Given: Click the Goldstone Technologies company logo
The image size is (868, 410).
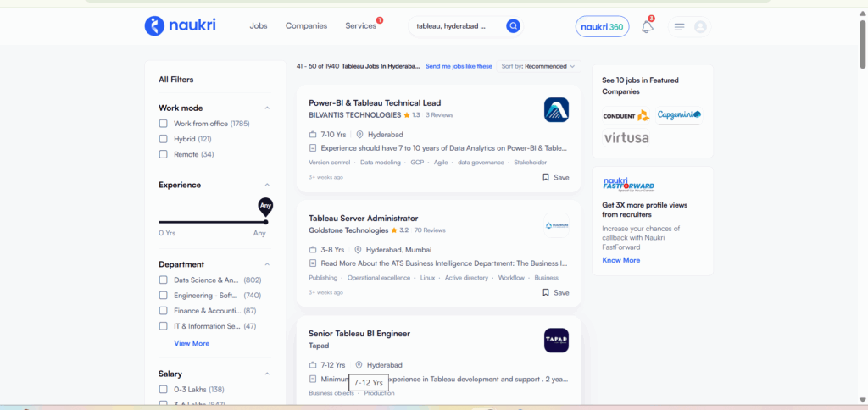Looking at the screenshot, I should click(556, 224).
